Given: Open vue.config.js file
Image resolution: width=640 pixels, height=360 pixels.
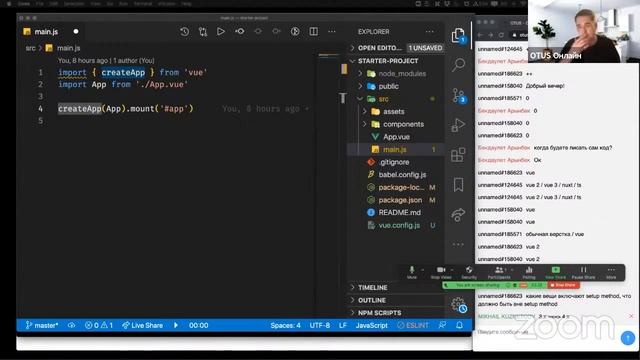Looking at the screenshot, I should click(x=396, y=225).
